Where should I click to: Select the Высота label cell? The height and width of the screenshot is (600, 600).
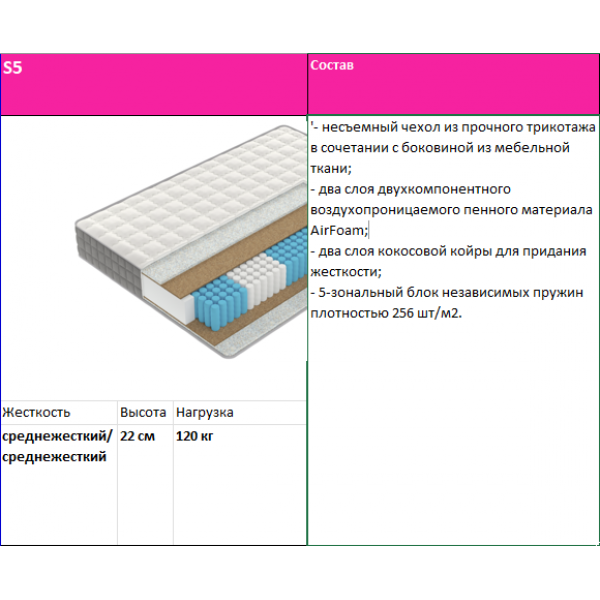pos(143,412)
